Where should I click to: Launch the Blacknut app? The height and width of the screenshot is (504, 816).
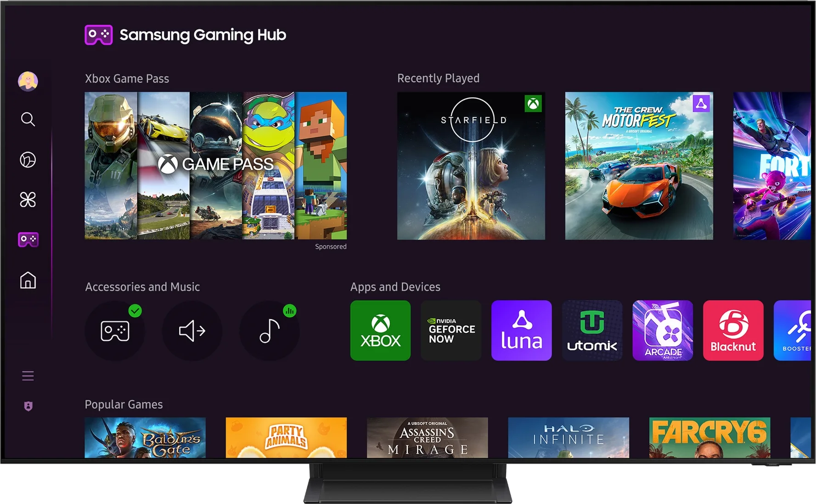(733, 330)
